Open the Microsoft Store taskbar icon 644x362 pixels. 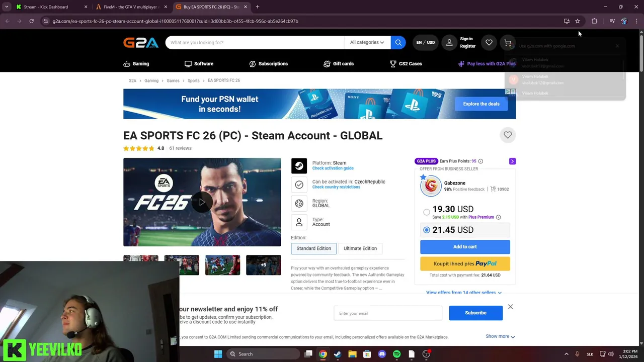pos(367,354)
